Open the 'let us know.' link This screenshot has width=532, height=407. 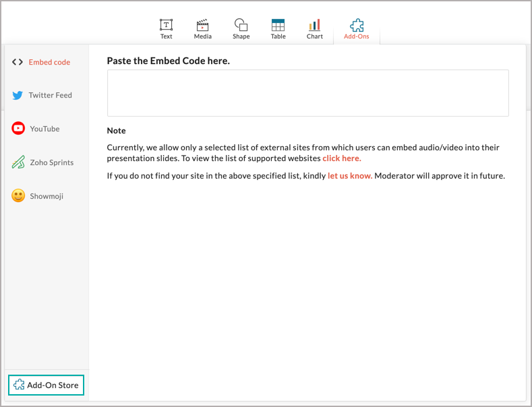click(350, 176)
